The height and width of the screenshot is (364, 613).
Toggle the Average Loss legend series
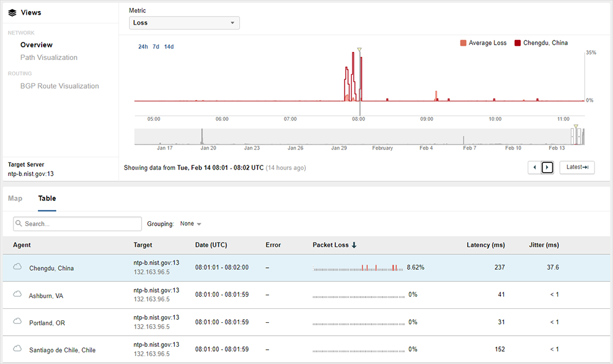(484, 43)
